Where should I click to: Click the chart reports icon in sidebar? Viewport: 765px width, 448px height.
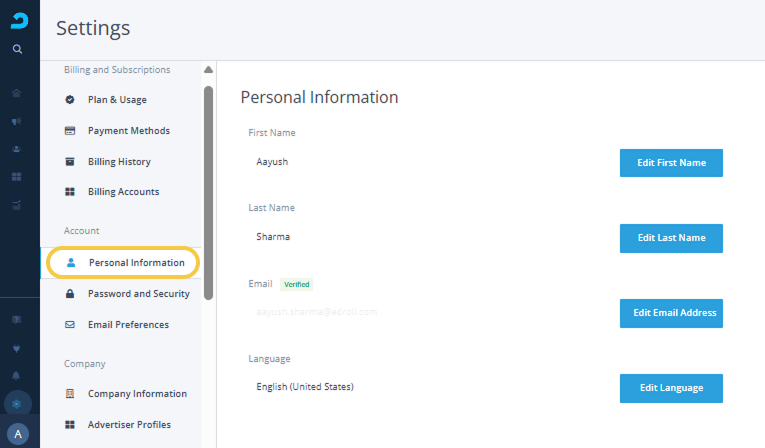(17, 205)
